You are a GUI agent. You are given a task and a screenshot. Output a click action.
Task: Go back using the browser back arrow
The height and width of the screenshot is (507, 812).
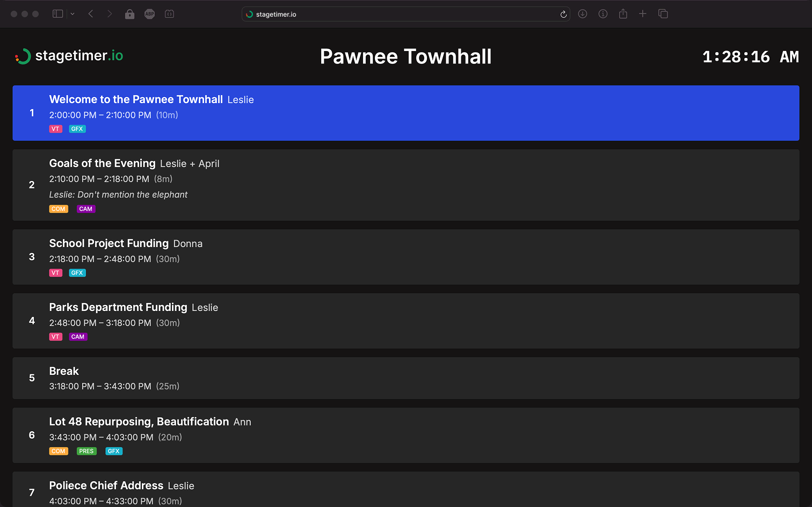(x=91, y=14)
